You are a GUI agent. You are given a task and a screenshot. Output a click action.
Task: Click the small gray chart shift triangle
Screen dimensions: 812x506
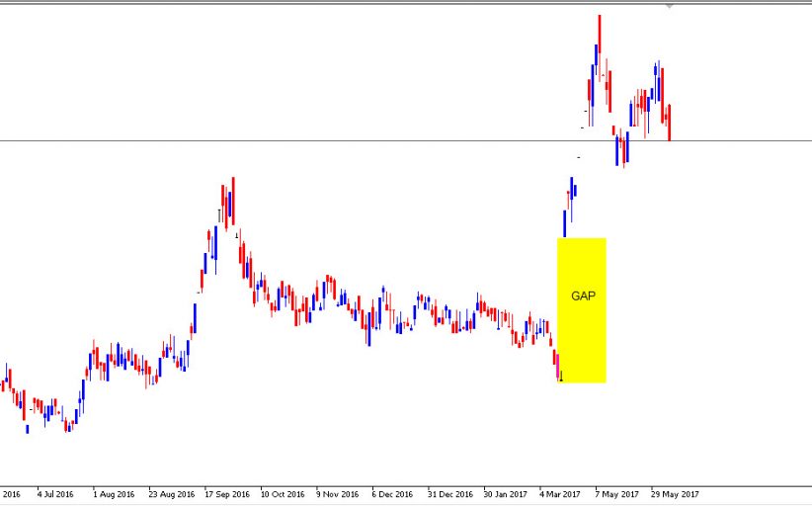tap(670, 6)
